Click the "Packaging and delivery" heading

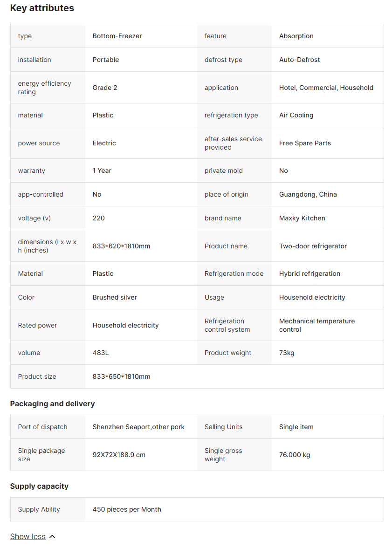point(52,403)
